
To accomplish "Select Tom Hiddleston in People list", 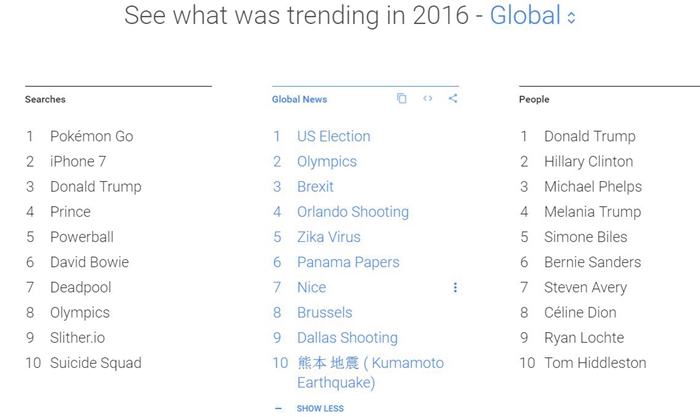I will click(x=595, y=363).
